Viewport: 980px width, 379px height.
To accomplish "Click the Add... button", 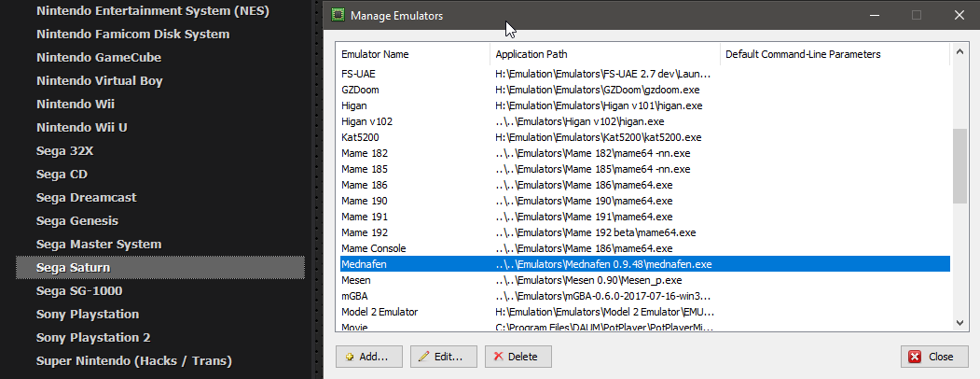I will [x=368, y=357].
